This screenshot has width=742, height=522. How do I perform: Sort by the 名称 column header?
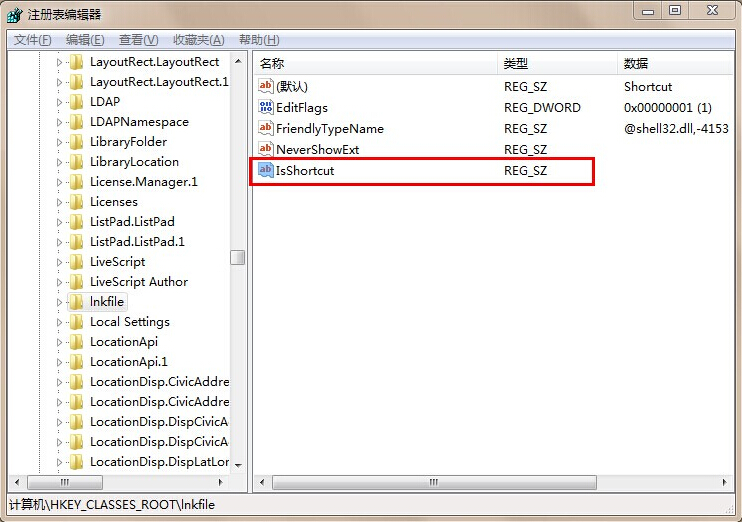[375, 63]
